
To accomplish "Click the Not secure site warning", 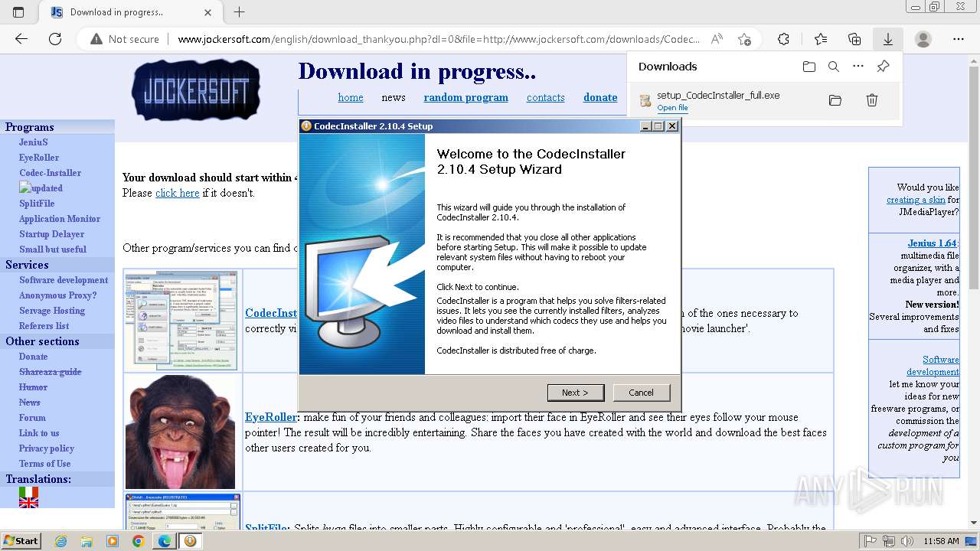I will pos(125,39).
